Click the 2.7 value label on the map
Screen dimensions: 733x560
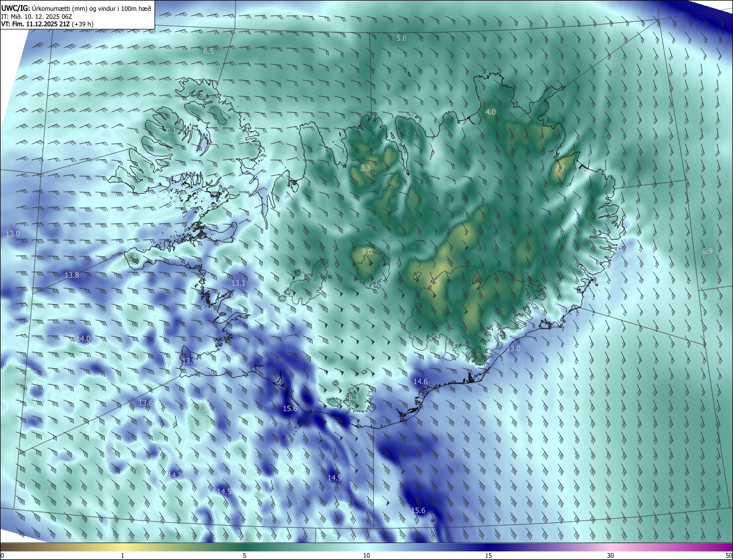coord(559,168)
